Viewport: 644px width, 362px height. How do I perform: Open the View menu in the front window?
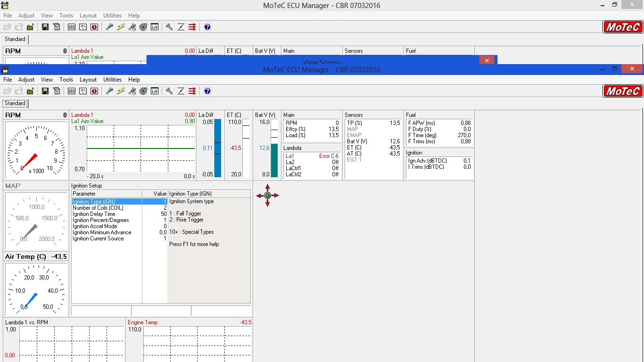click(47, 80)
